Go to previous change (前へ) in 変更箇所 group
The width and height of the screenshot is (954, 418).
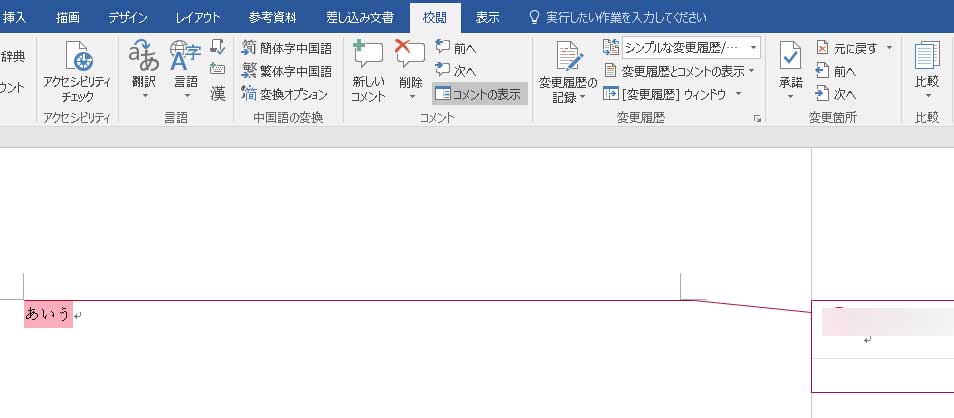(x=836, y=71)
